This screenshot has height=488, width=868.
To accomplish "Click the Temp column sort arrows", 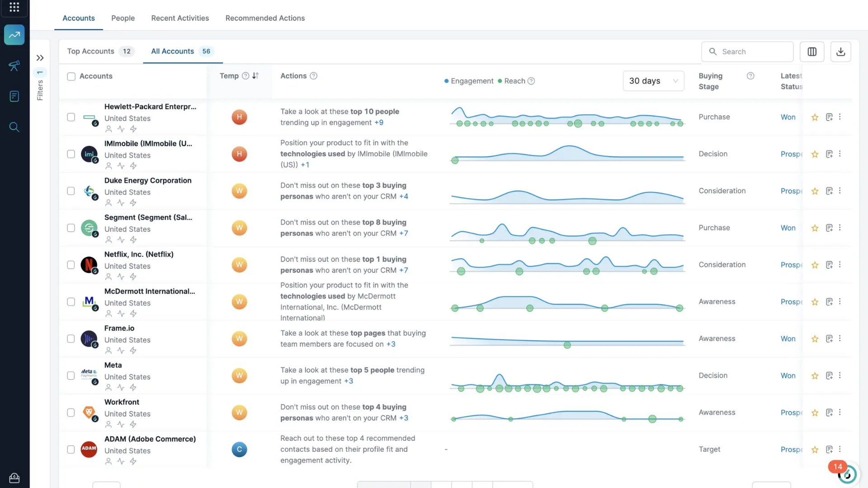I will coord(255,76).
